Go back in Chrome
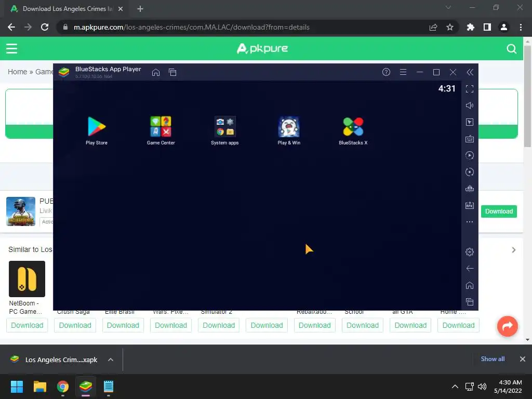 (x=11, y=27)
